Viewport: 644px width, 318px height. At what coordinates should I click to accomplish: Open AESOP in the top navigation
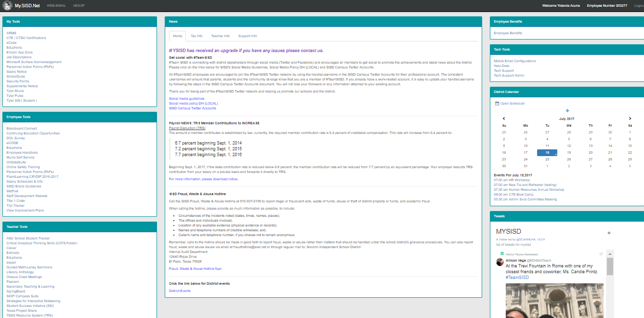click(x=79, y=6)
